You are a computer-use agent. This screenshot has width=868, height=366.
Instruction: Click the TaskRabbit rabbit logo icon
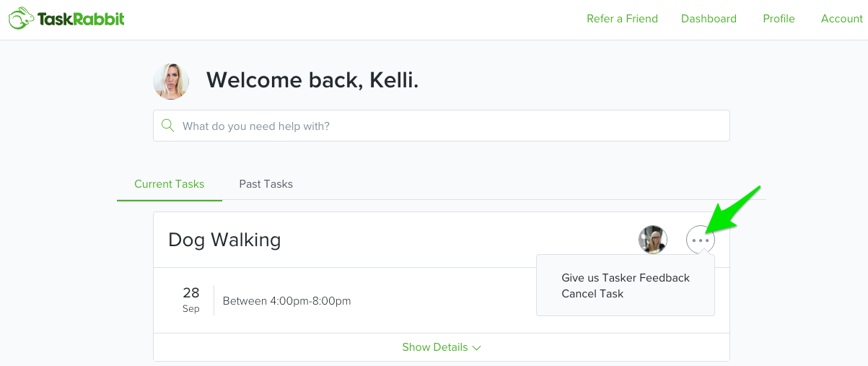click(x=21, y=19)
